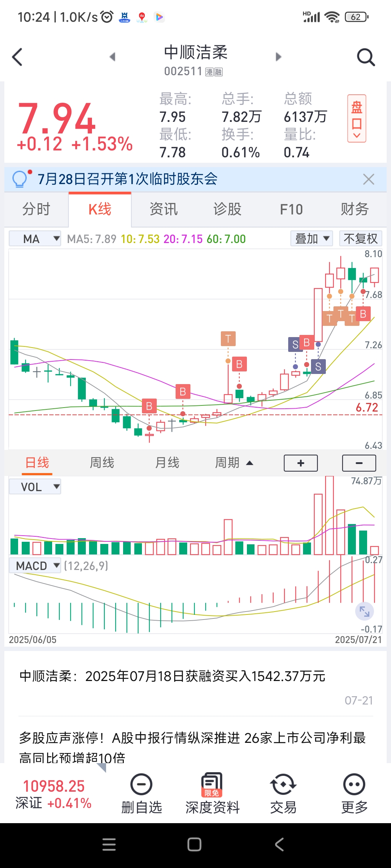This screenshot has height=868, width=391.
Task: Open stock search with magnifier icon
Action: pyautogui.click(x=366, y=57)
